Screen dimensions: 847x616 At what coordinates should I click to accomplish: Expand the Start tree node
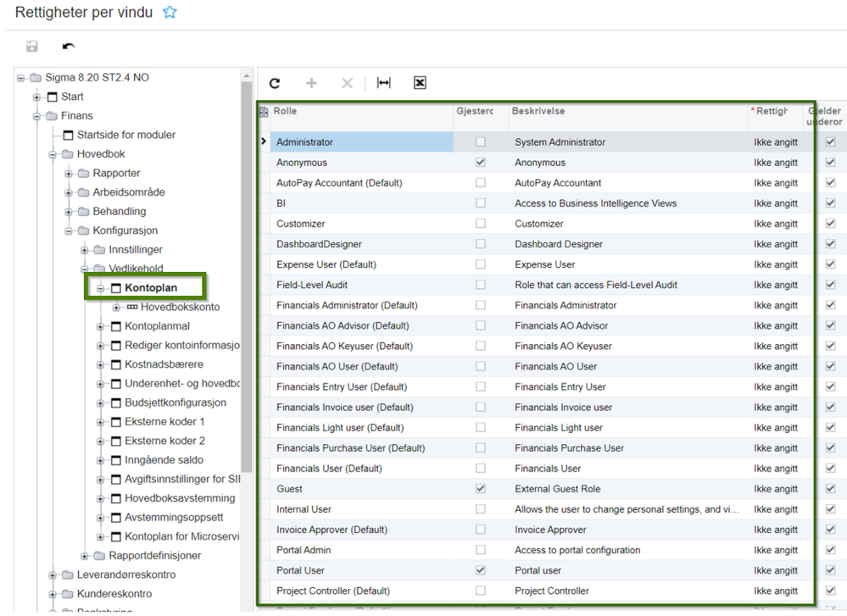[36, 97]
